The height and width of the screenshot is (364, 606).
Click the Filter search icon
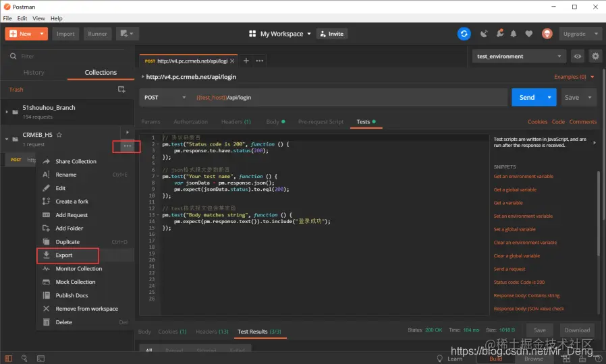(13, 57)
